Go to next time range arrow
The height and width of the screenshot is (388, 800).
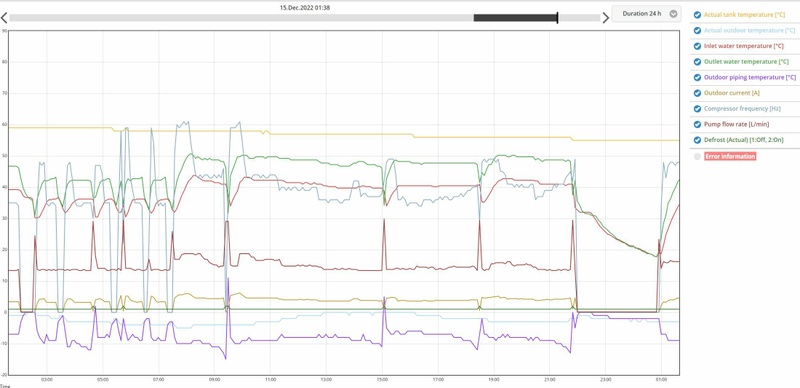click(x=606, y=18)
